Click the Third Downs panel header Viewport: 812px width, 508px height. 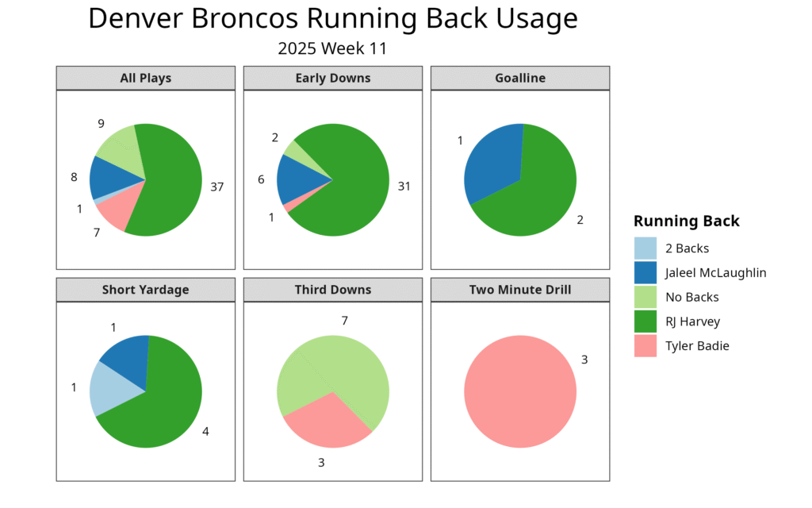[332, 290]
